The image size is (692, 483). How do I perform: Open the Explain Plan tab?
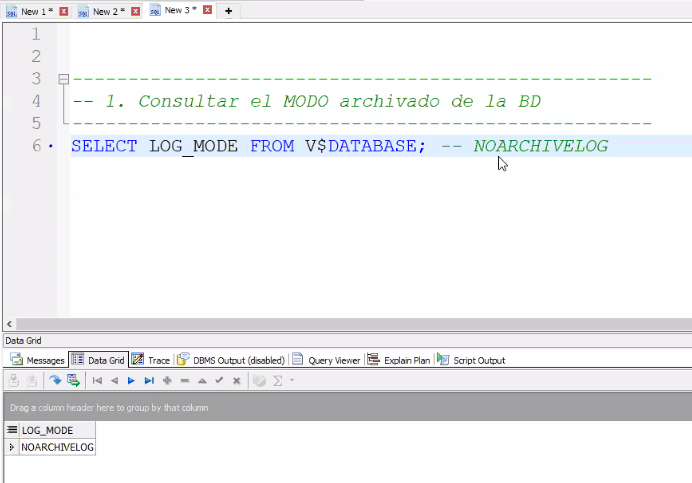(399, 360)
